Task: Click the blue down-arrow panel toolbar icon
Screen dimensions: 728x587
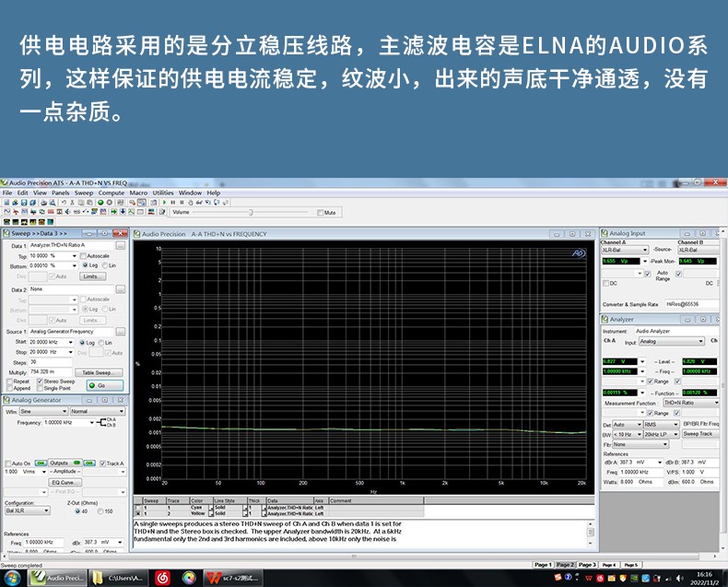Action: pyautogui.click(x=123, y=212)
